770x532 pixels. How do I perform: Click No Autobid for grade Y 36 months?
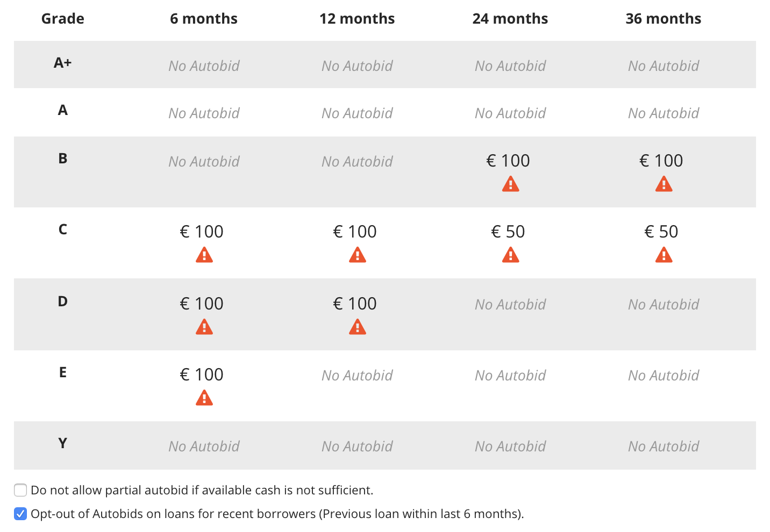click(664, 447)
